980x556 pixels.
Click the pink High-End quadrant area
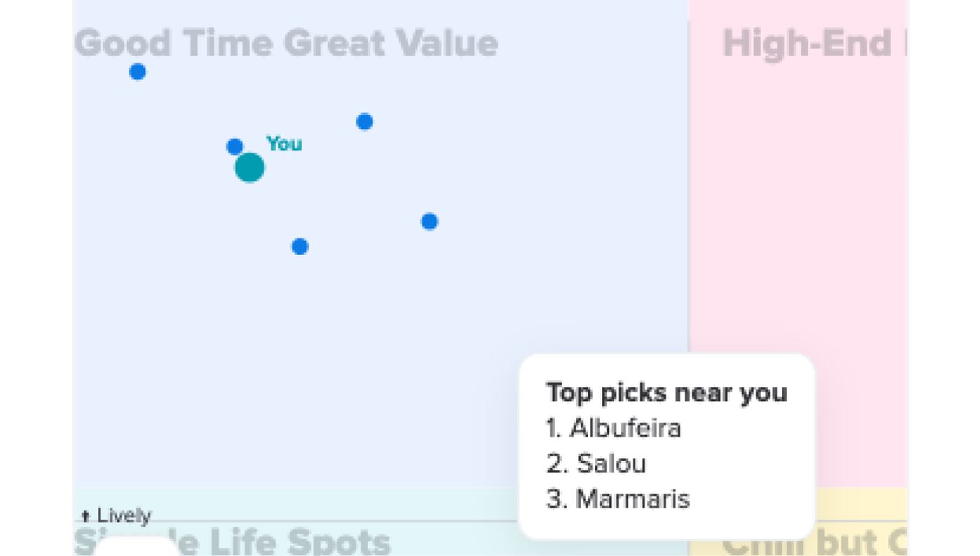coord(798,210)
